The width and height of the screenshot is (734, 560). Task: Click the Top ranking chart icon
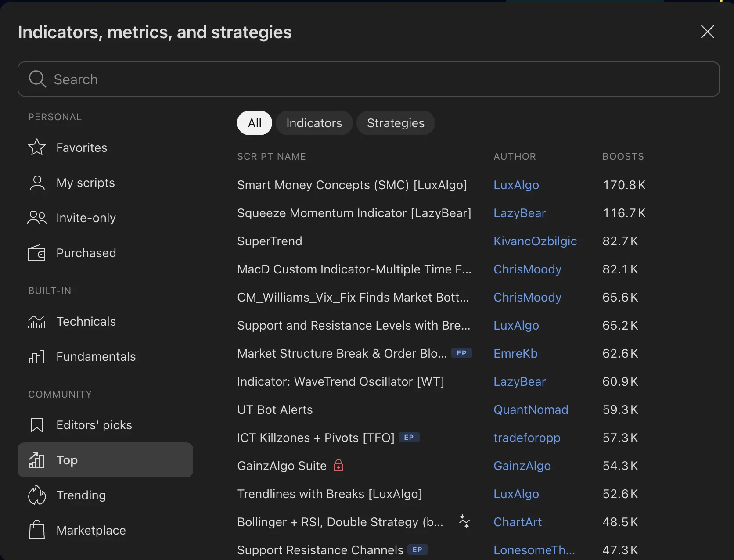point(37,460)
